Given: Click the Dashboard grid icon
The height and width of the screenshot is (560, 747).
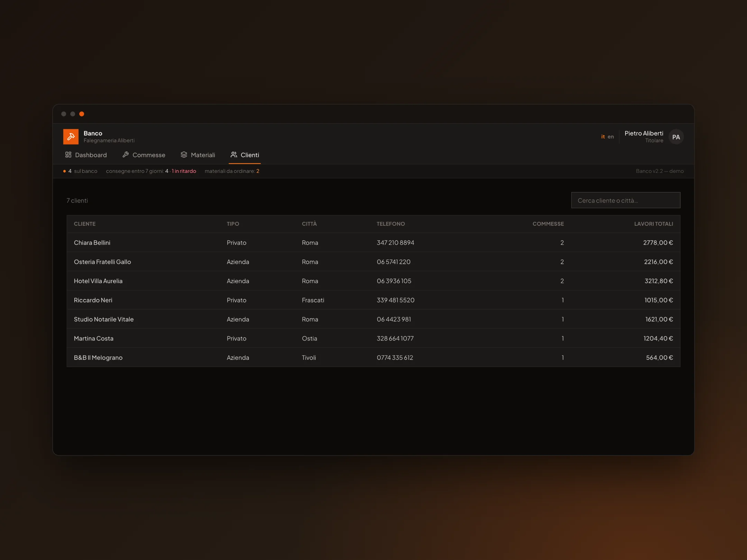Looking at the screenshot, I should [68, 155].
